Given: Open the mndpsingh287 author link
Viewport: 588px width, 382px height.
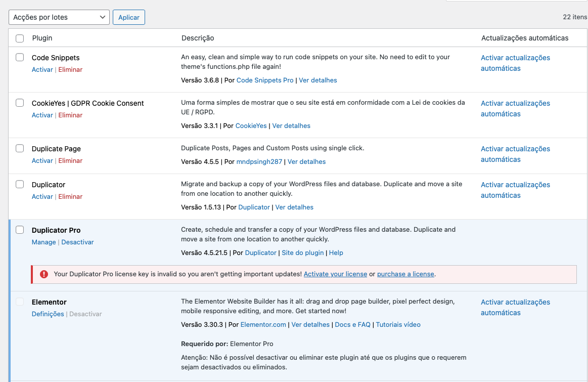Looking at the screenshot, I should tap(259, 162).
